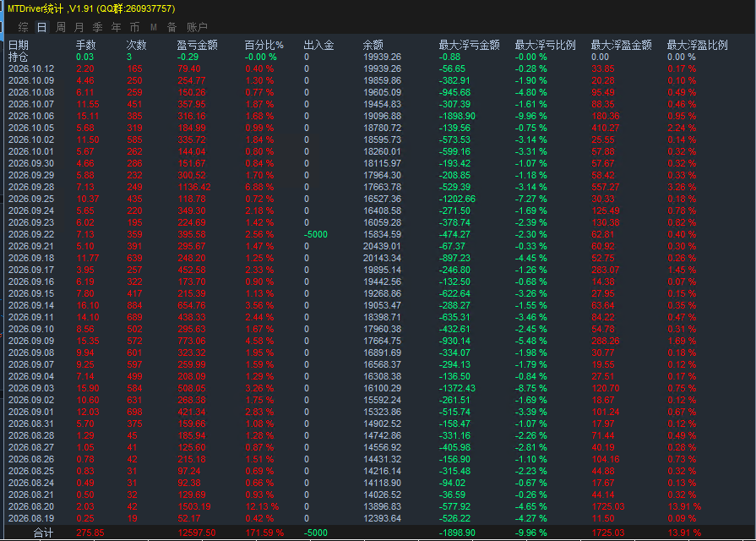Image resolution: width=756 pixels, height=541 pixels.
Task: Click the 百分比% column header
Action: pyautogui.click(x=264, y=46)
